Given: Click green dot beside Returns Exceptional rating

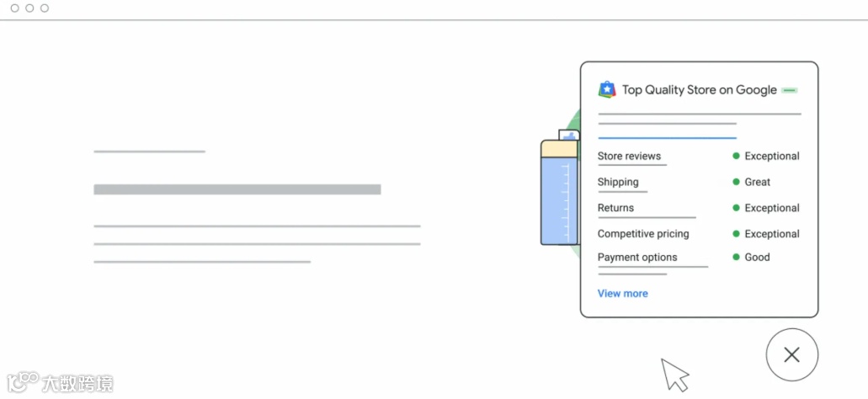Looking at the screenshot, I should [737, 208].
